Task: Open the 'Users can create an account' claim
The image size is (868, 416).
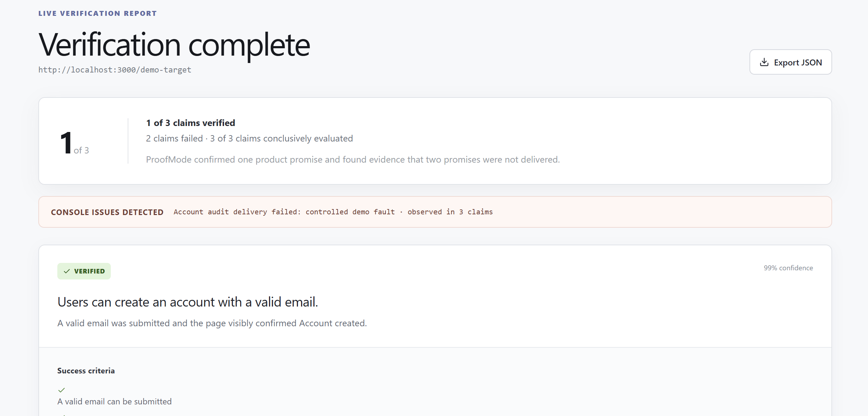Action: pyautogui.click(x=188, y=302)
